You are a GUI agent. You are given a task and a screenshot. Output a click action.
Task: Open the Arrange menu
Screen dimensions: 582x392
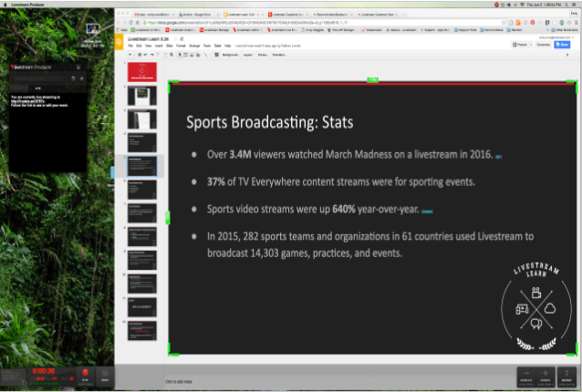tap(194, 46)
